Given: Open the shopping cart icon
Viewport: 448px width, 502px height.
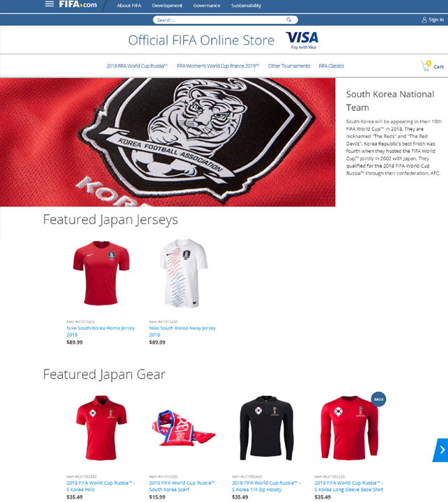Looking at the screenshot, I should [426, 66].
